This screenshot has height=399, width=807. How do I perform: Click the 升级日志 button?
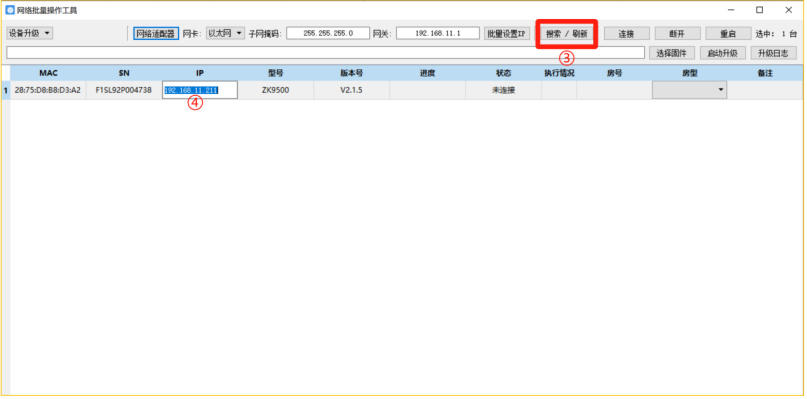(x=774, y=53)
